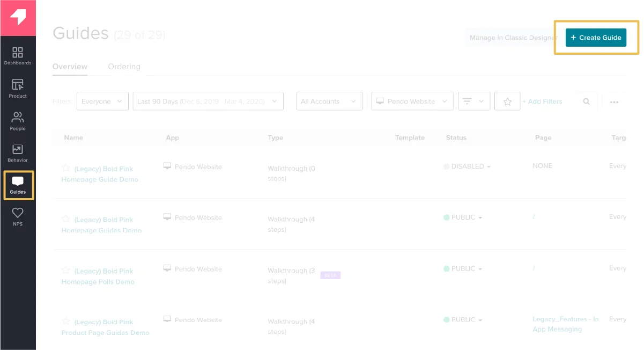Screen dimensions: 644x350
Task: Go to Product section in sidebar
Action: tap(18, 88)
